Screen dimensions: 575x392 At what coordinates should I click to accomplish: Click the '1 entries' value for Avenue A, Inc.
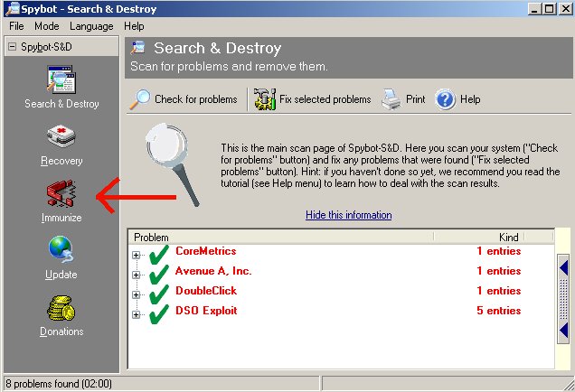[499, 271]
